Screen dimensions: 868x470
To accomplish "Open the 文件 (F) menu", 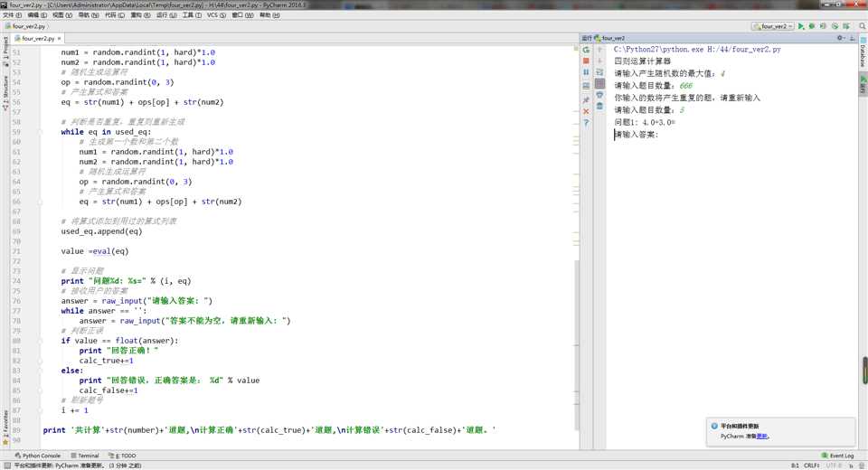I will tap(12, 15).
